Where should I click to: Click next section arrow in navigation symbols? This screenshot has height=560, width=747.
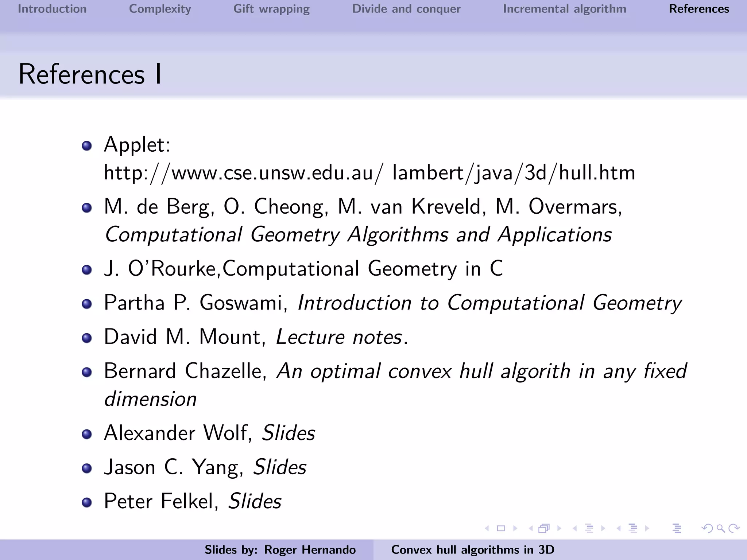click(x=647, y=528)
